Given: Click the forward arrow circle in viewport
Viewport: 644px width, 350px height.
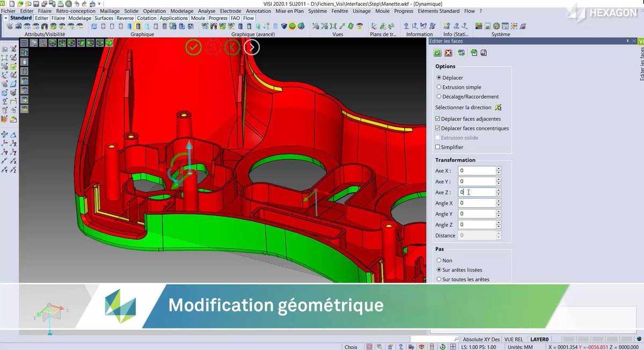Looking at the screenshot, I should click(x=251, y=47).
